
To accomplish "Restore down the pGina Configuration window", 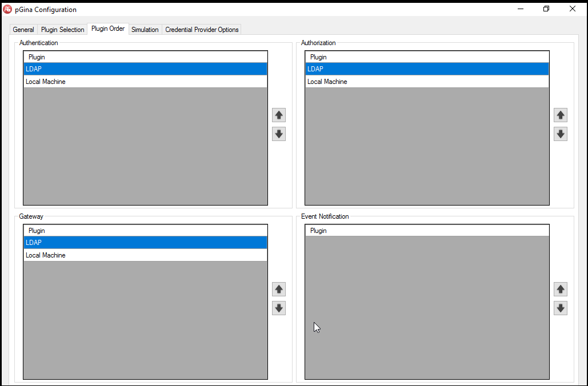I will [546, 9].
